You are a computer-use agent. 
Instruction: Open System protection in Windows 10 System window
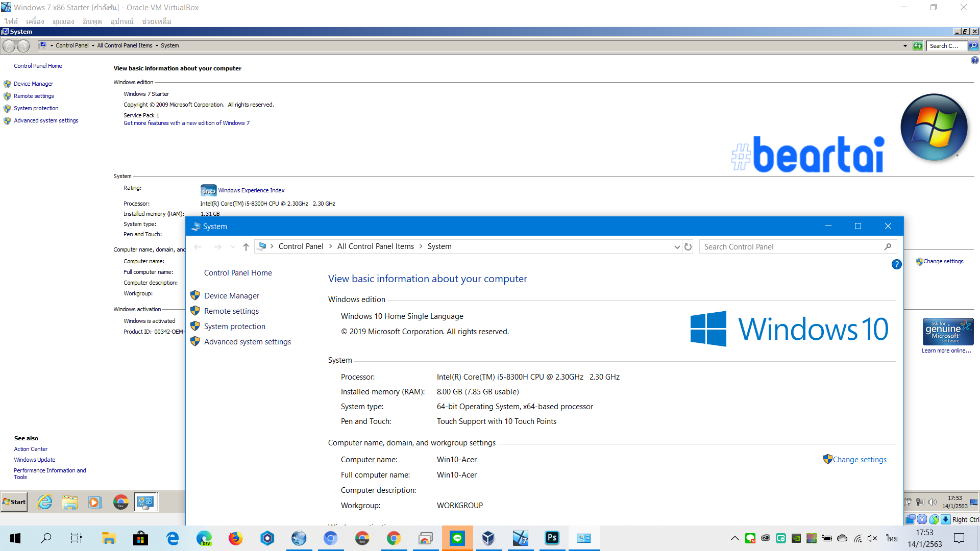coord(235,327)
